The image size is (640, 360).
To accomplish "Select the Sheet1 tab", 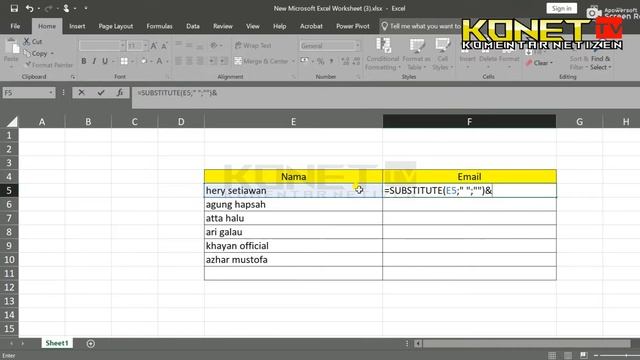I will coord(57,343).
